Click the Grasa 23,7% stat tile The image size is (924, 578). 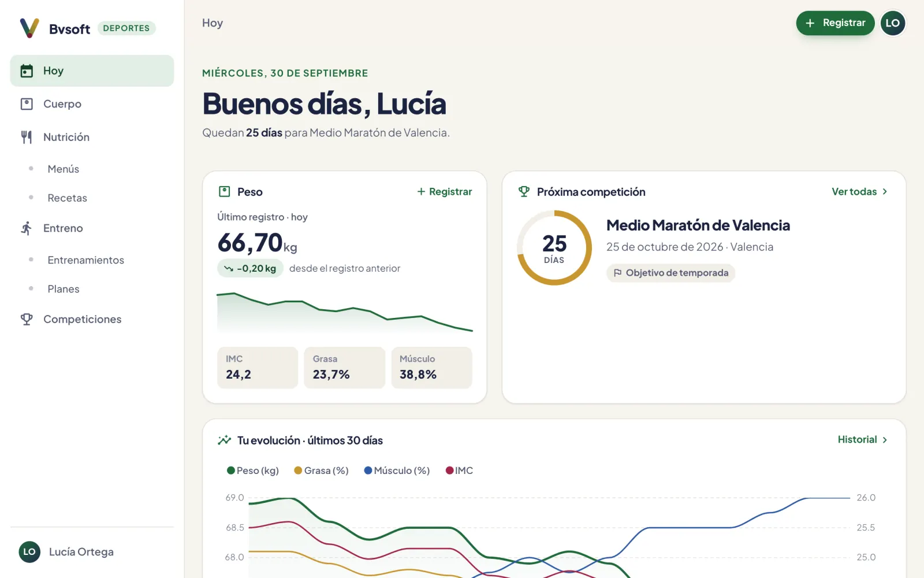pos(345,368)
